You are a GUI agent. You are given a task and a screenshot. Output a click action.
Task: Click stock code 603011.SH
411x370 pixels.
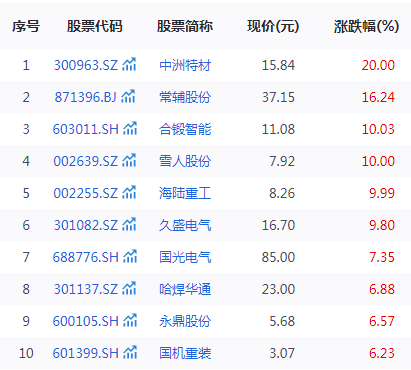(86, 129)
